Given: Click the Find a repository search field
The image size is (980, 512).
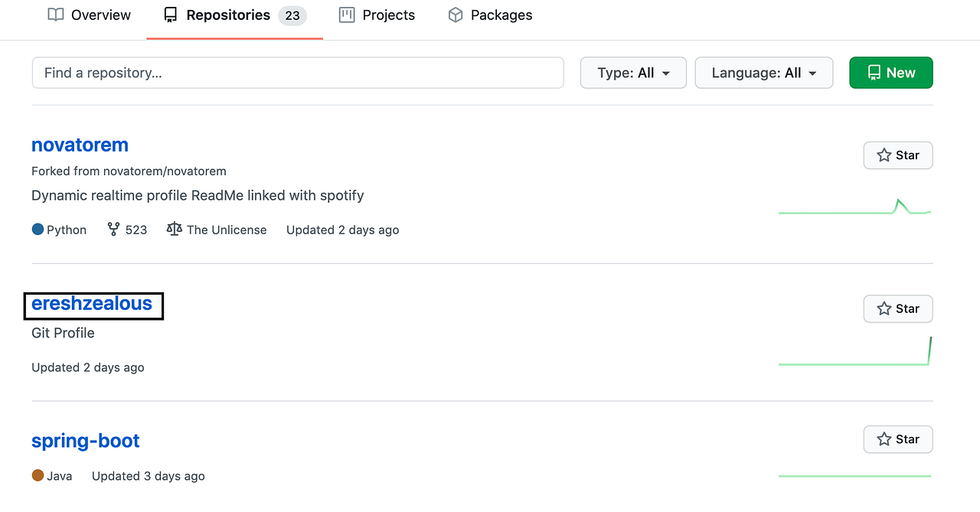Looking at the screenshot, I should 297,72.
